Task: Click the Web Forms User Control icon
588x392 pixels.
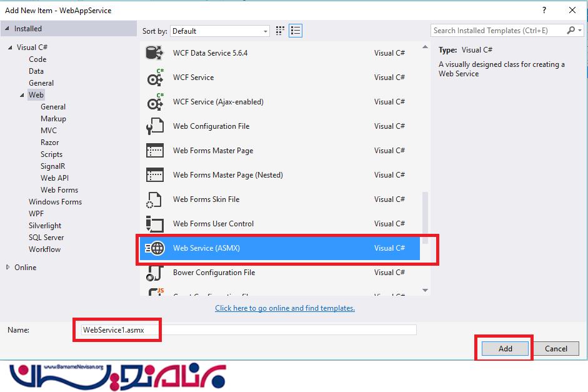Action: [154, 224]
